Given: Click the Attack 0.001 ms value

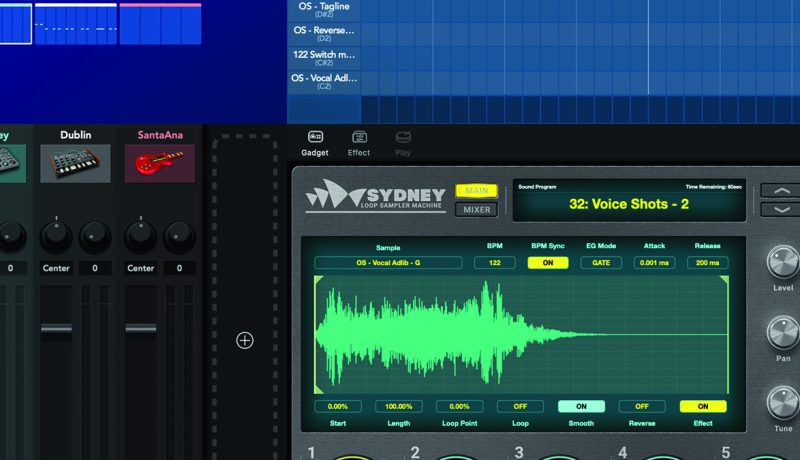Looking at the screenshot, I should pyautogui.click(x=654, y=263).
